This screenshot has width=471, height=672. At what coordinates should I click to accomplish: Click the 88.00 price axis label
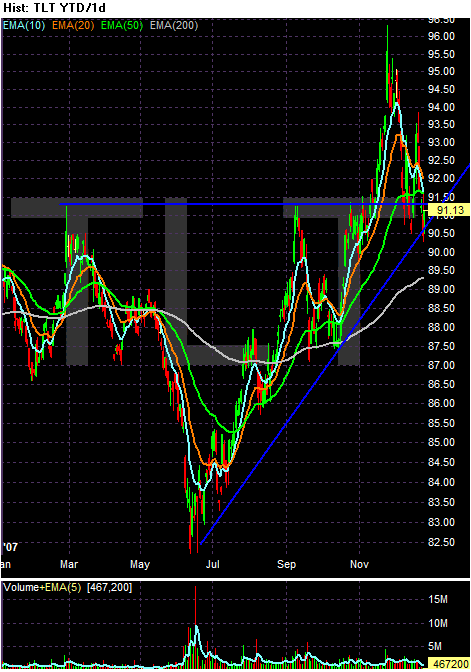(441, 327)
